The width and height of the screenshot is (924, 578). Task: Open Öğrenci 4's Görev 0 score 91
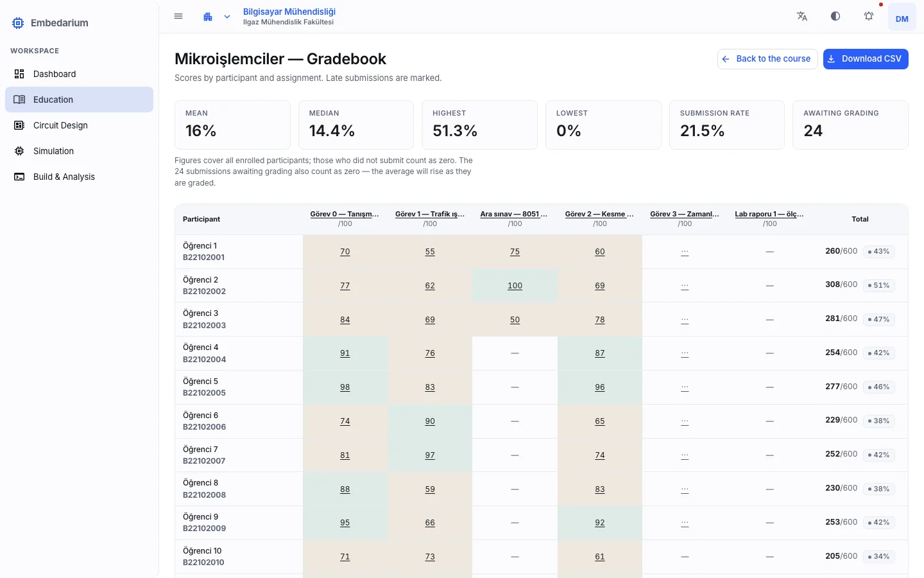(x=345, y=353)
